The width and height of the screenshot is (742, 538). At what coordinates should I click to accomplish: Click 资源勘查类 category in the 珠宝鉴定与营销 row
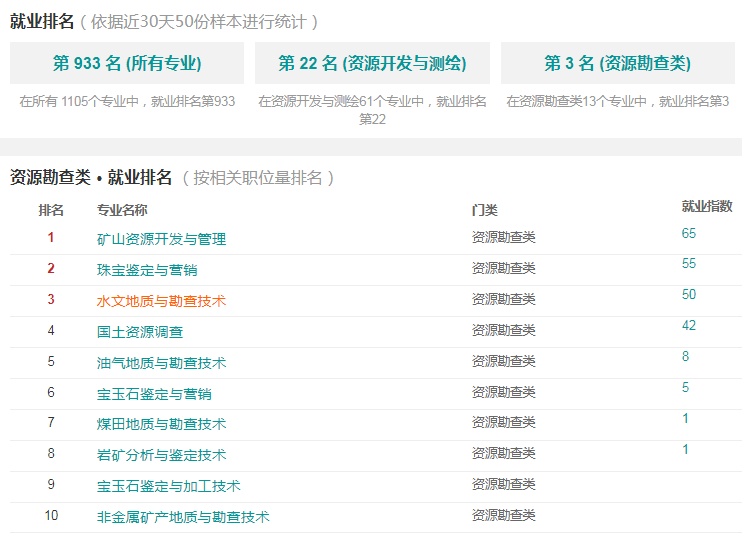coord(504,269)
